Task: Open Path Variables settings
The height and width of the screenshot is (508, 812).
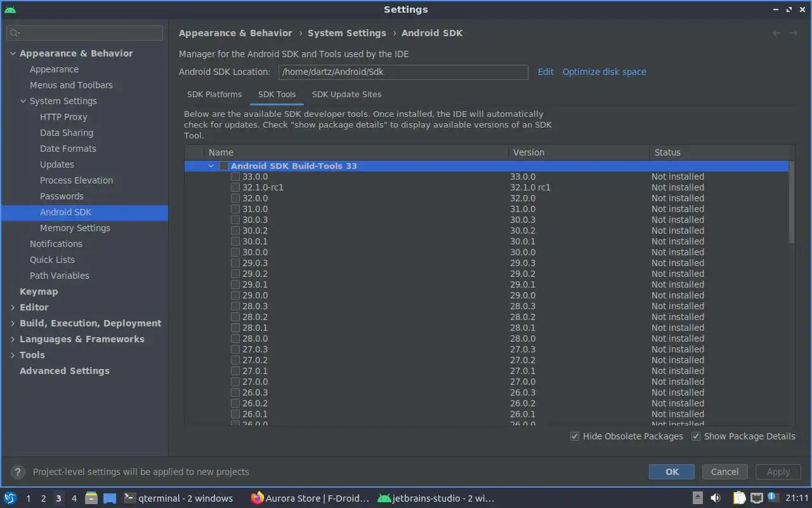Action: 60,276
